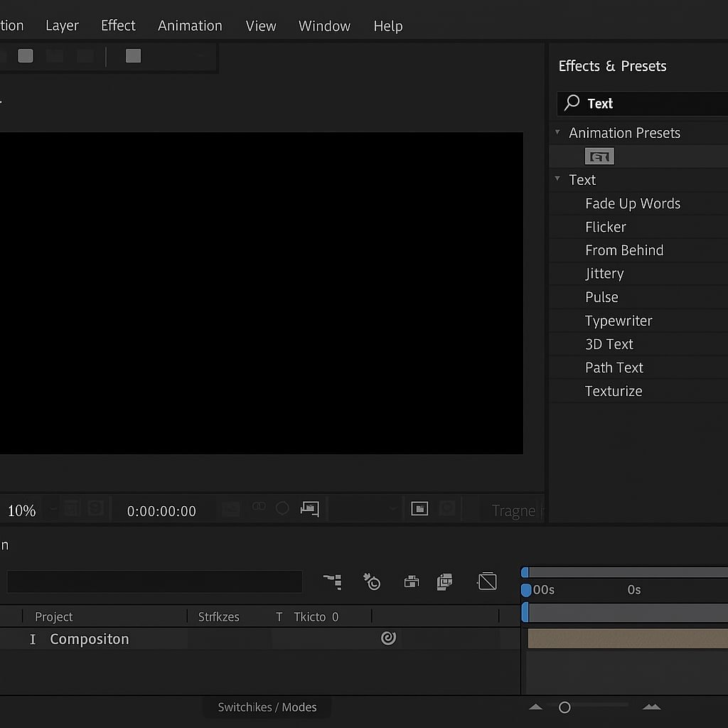Click the star-clock icon in timeline toolbar
The image size is (728, 728).
(372, 582)
